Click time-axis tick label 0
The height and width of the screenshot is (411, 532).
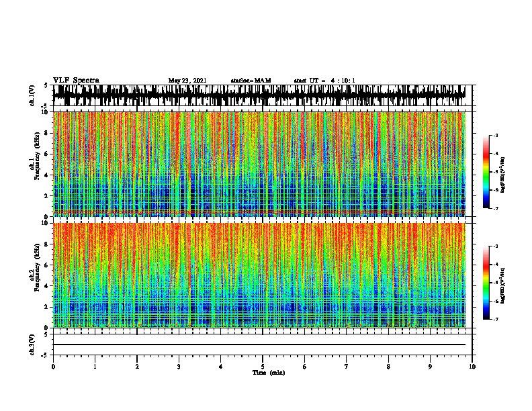click(x=53, y=367)
